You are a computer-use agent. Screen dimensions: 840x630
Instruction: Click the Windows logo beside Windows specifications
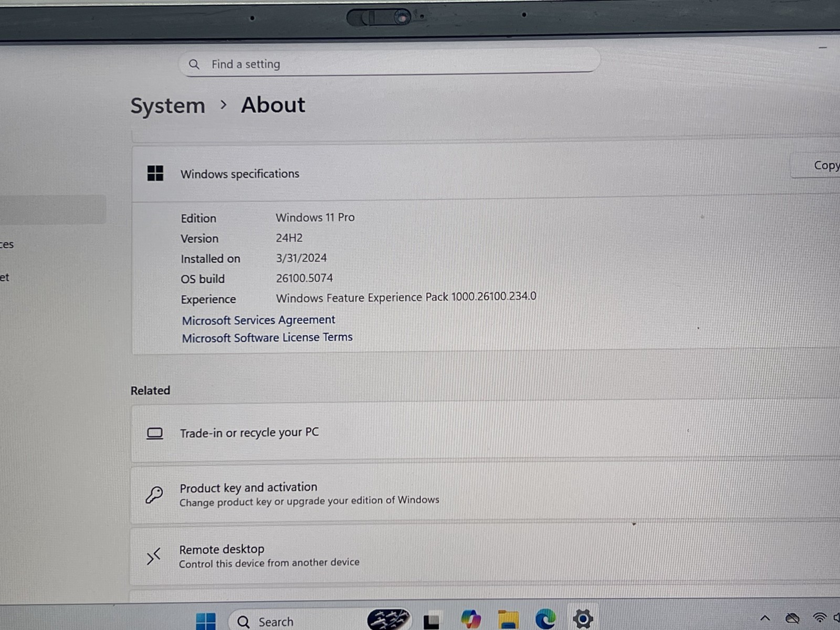[x=155, y=173]
